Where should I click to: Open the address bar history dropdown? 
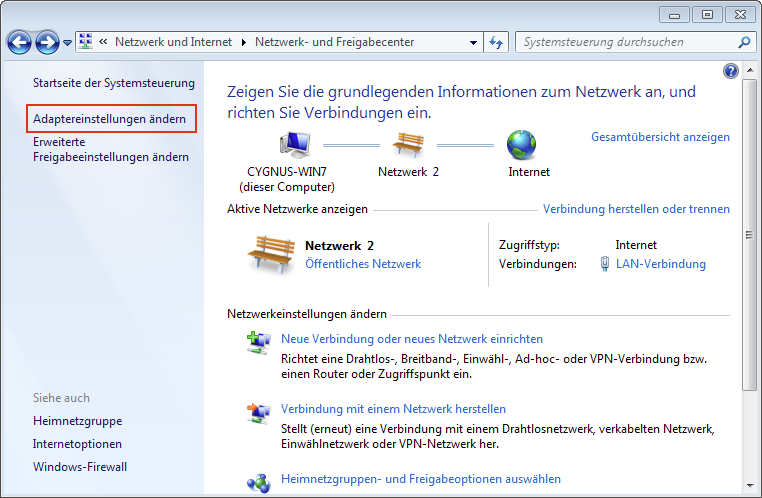473,42
